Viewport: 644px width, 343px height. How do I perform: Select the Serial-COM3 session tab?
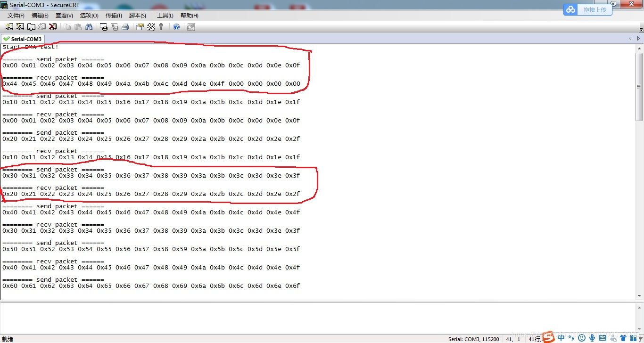coord(23,39)
